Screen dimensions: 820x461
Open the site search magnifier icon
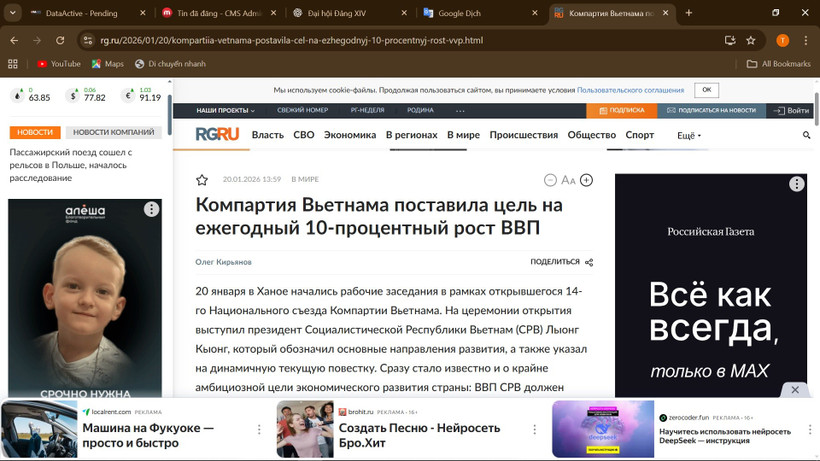(806, 135)
